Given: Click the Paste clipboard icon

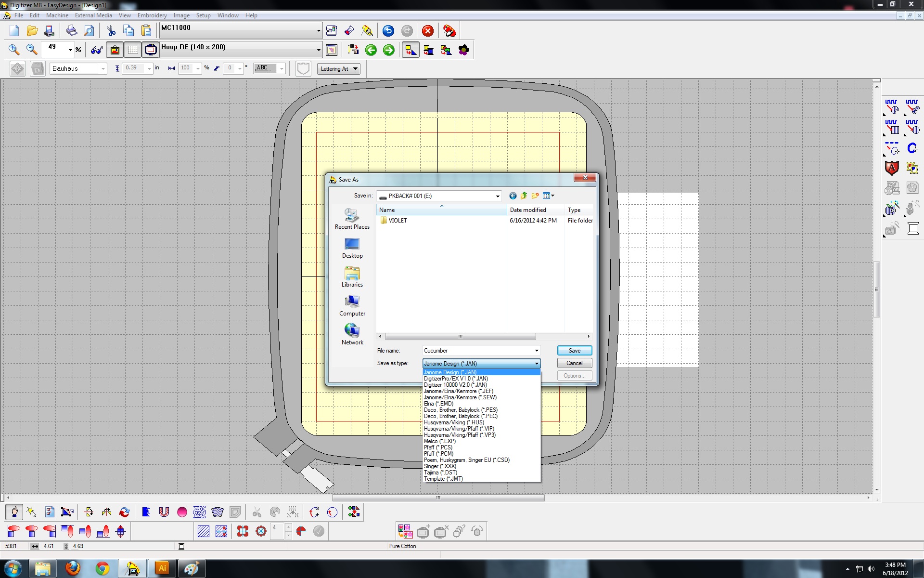Looking at the screenshot, I should (x=146, y=31).
